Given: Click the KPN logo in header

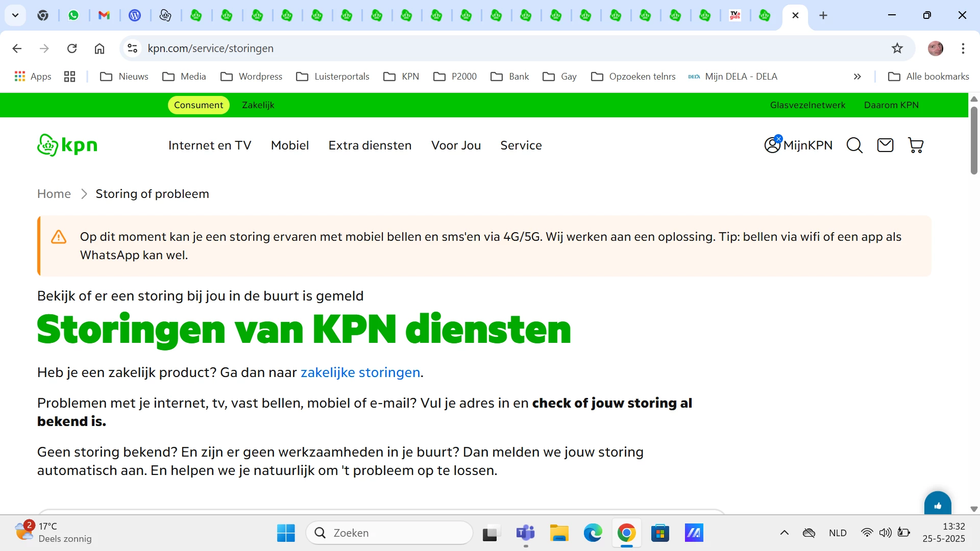Looking at the screenshot, I should (67, 145).
